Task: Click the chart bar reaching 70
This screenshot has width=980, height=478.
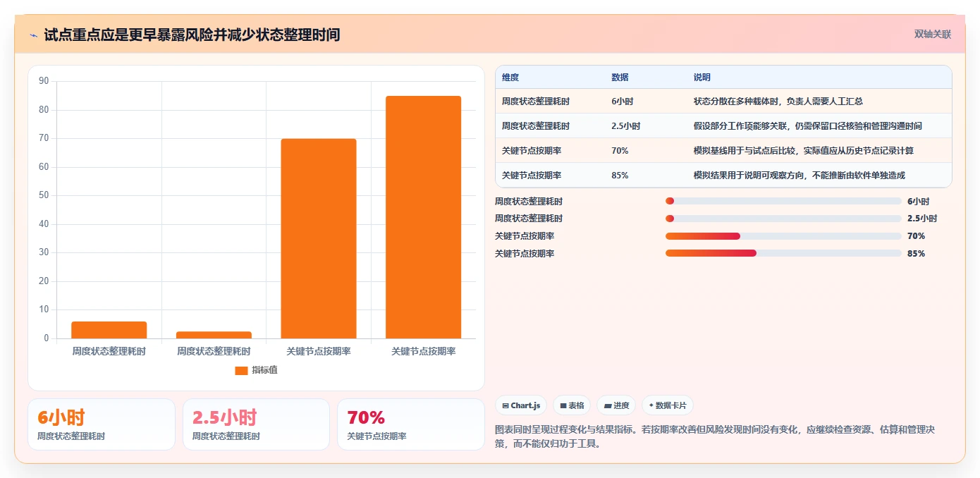Action: point(319,238)
